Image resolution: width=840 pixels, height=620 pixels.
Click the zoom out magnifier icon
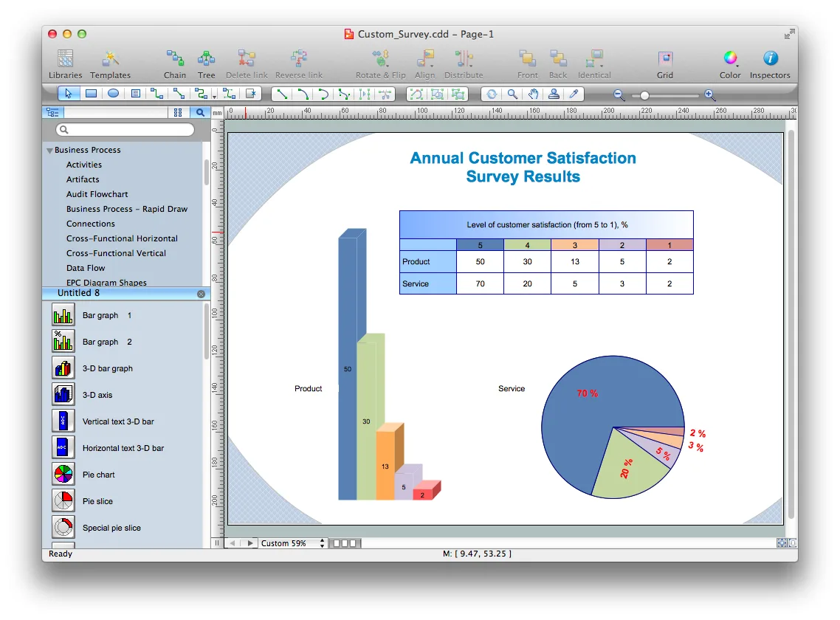click(x=619, y=95)
